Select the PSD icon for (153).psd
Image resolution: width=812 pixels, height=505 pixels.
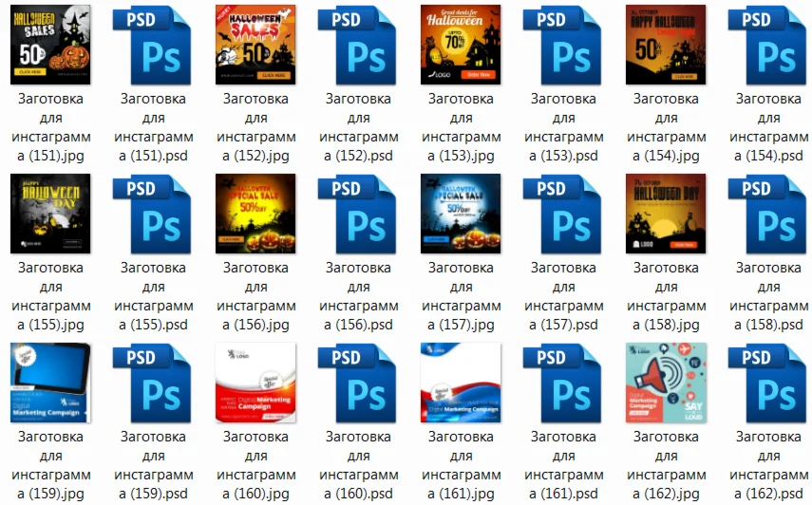562,45
